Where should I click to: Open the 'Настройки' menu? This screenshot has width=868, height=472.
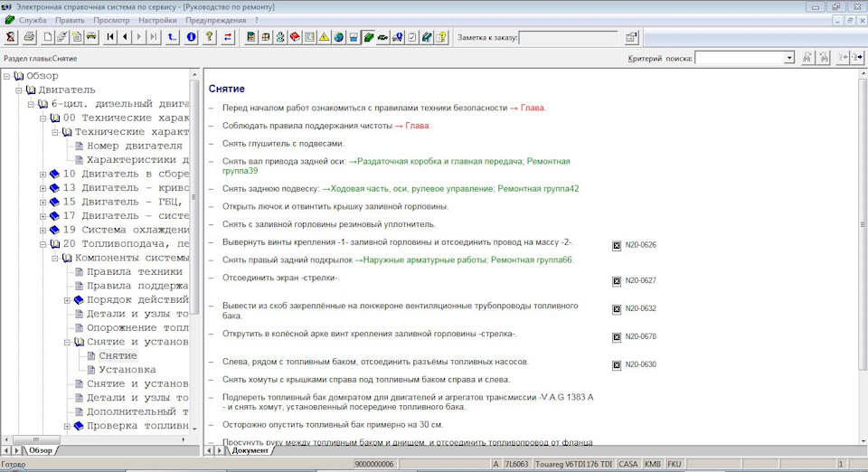pyautogui.click(x=157, y=19)
